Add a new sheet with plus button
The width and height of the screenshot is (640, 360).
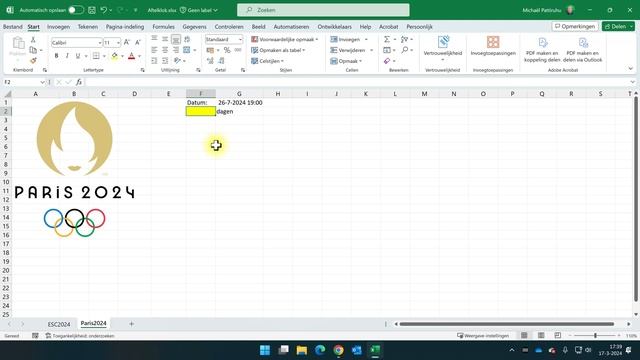131,324
